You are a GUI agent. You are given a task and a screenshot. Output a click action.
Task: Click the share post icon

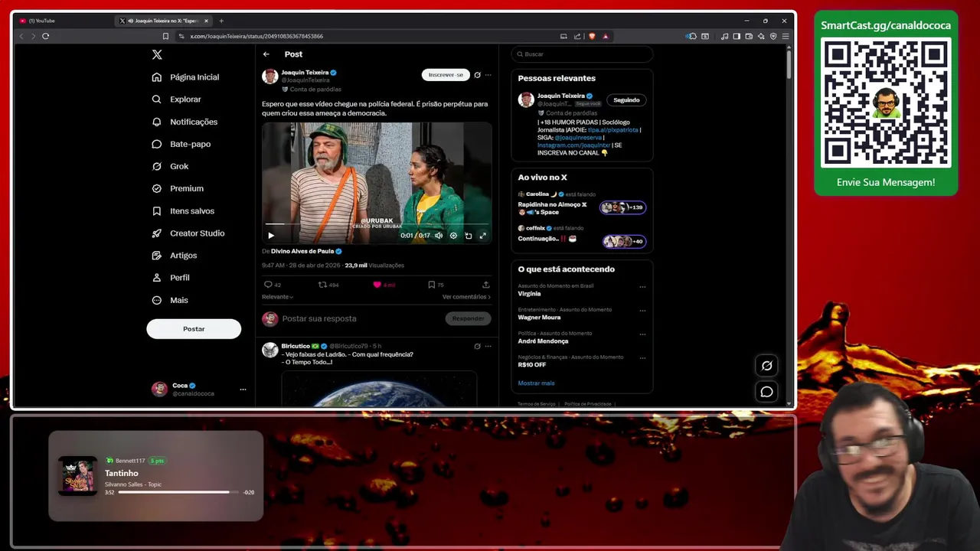coord(485,285)
